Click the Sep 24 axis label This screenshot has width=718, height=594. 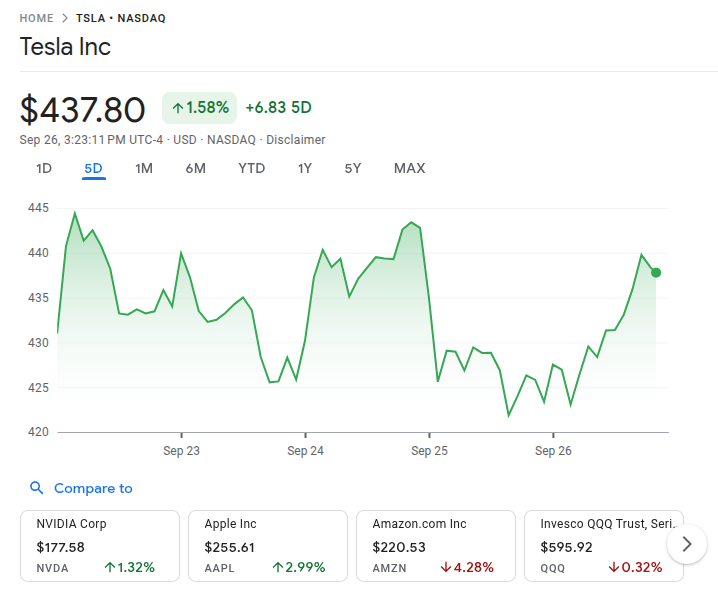point(305,451)
